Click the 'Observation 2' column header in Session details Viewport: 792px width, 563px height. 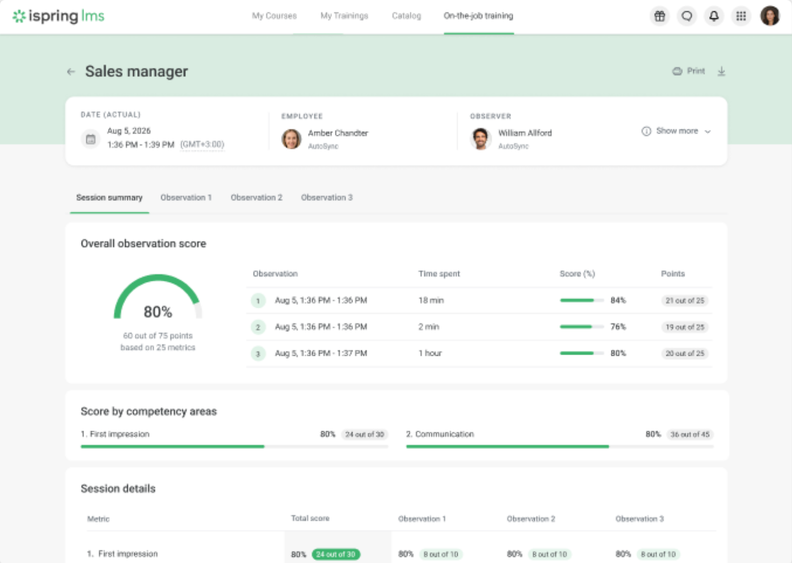tap(531, 519)
